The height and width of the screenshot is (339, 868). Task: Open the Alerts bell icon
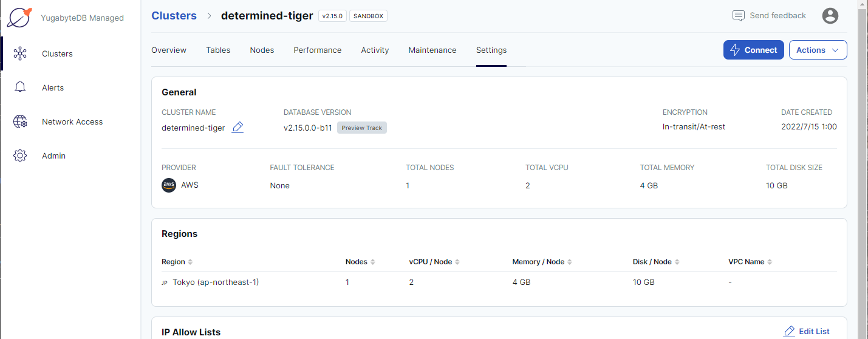tap(20, 87)
